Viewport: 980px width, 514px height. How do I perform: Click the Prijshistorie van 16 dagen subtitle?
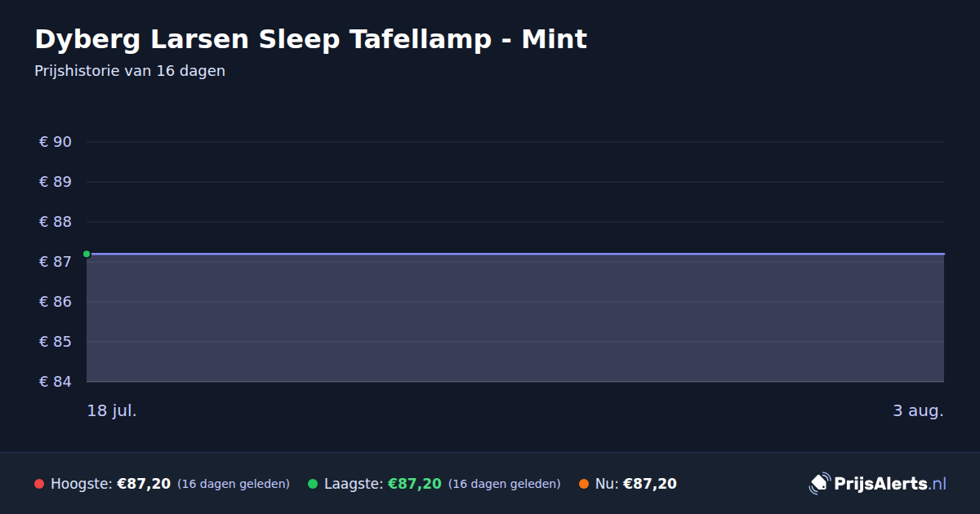point(130,71)
